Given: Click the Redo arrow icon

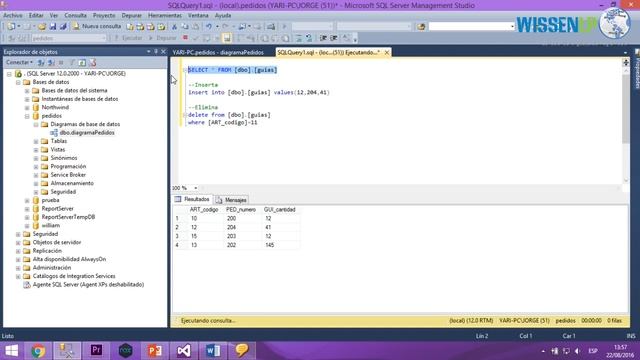Looking at the screenshot, I should click(225, 27).
